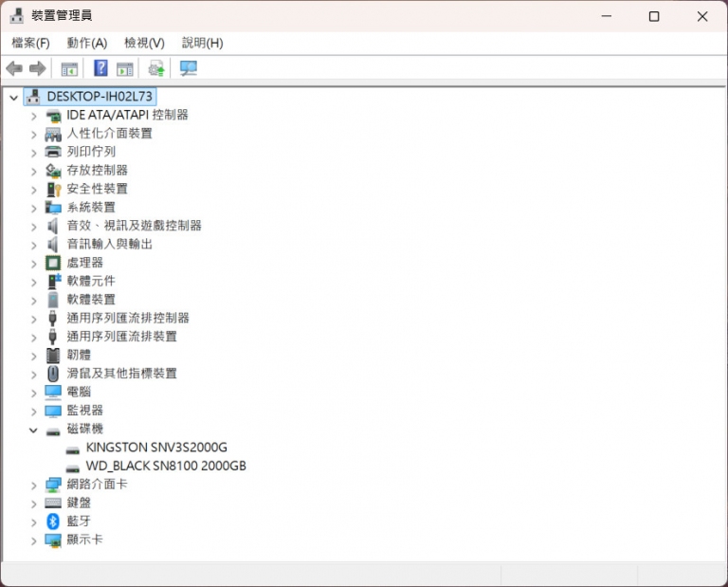Click the 存放控制器 category icon

pos(53,171)
